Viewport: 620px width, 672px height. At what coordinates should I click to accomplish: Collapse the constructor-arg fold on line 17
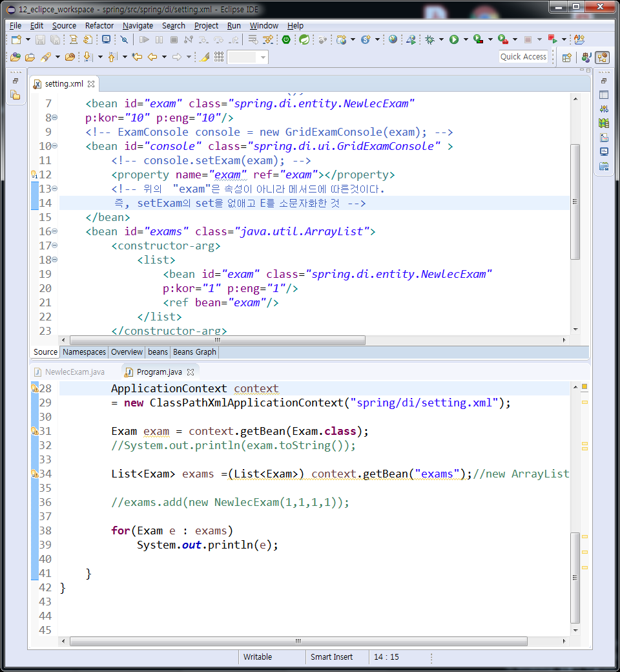[x=55, y=246]
